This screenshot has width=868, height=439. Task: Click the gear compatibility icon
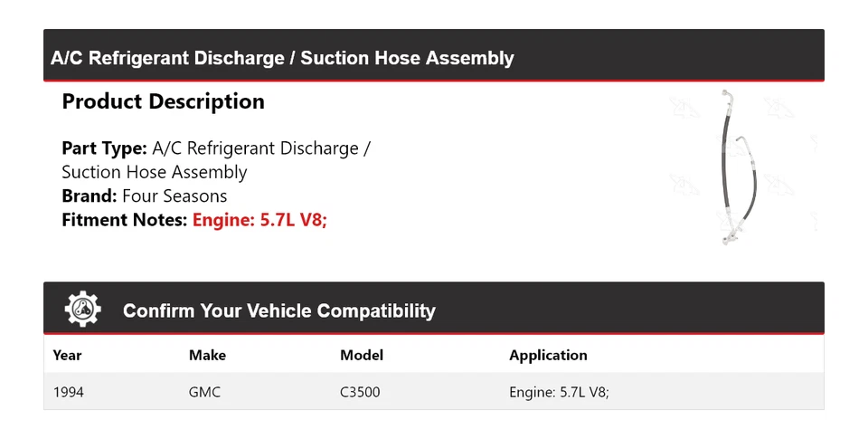click(82, 310)
